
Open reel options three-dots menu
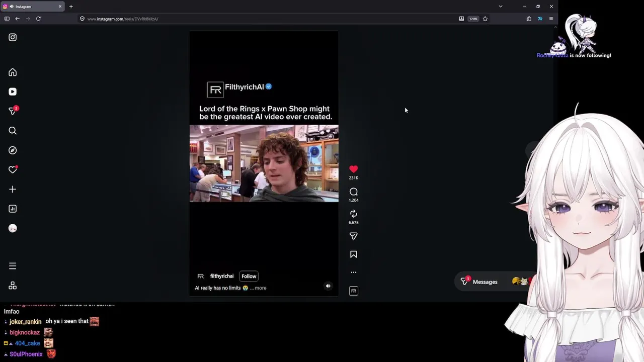[354, 273]
